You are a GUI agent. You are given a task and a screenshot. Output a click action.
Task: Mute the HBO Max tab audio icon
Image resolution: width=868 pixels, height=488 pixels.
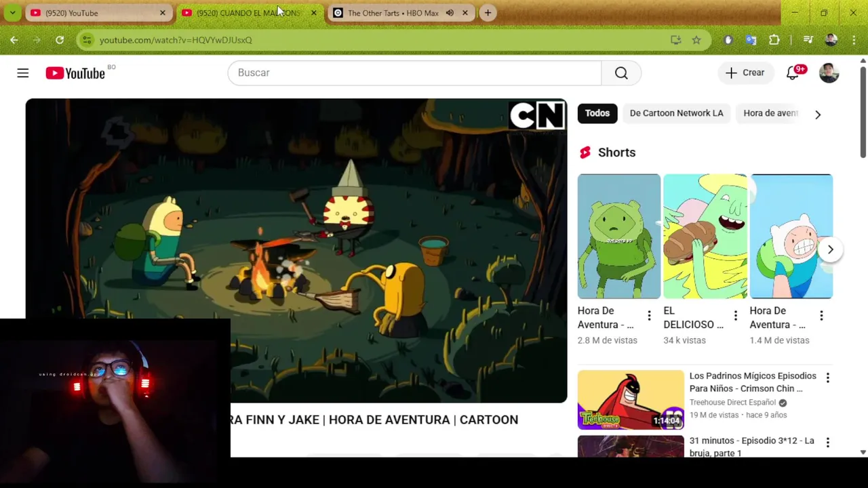(450, 13)
